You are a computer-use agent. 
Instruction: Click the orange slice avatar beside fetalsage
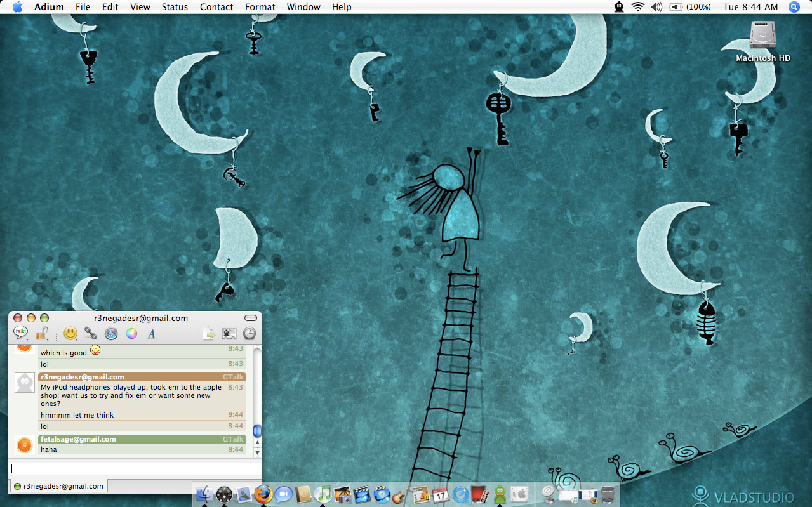pos(24,445)
